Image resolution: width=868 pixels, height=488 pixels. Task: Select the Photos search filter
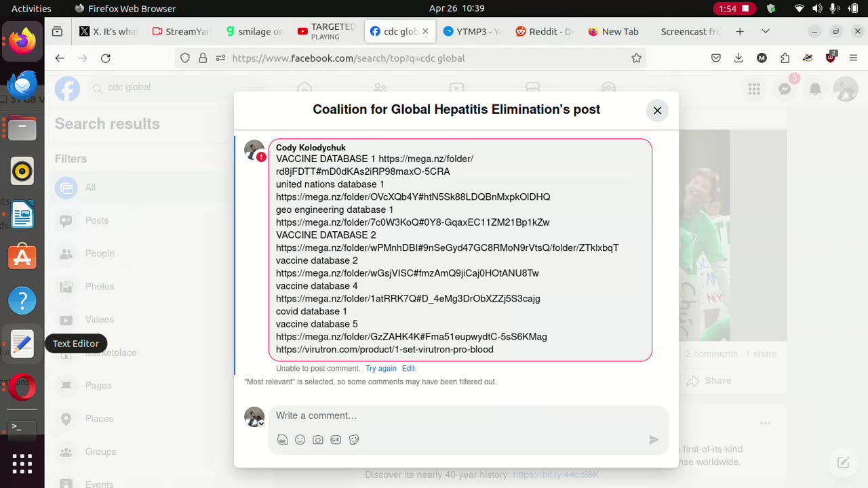pos(139,287)
